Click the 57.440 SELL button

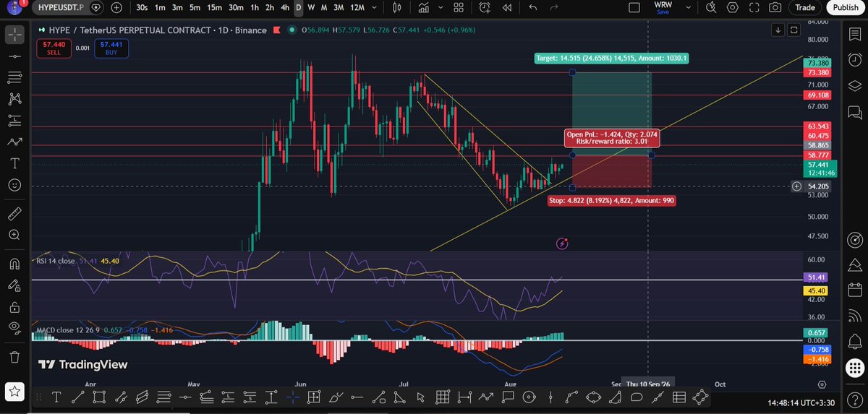[x=54, y=48]
